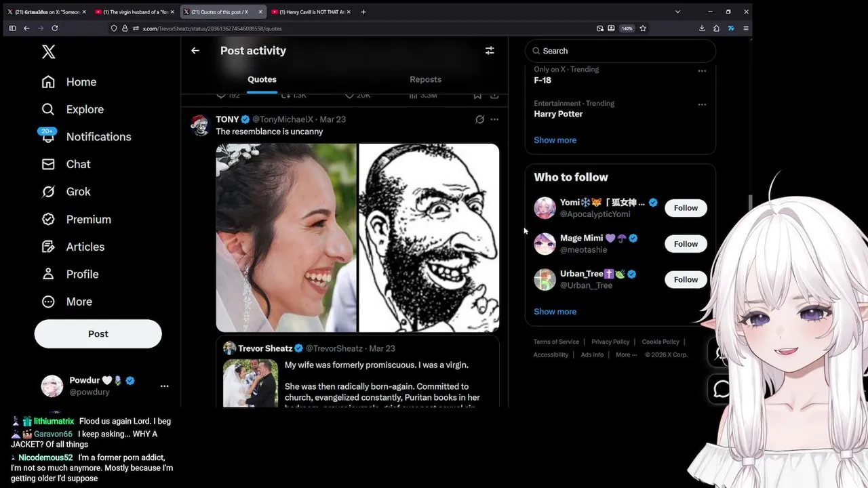Open Terms of Service link
The width and height of the screenshot is (868, 488).
556,342
